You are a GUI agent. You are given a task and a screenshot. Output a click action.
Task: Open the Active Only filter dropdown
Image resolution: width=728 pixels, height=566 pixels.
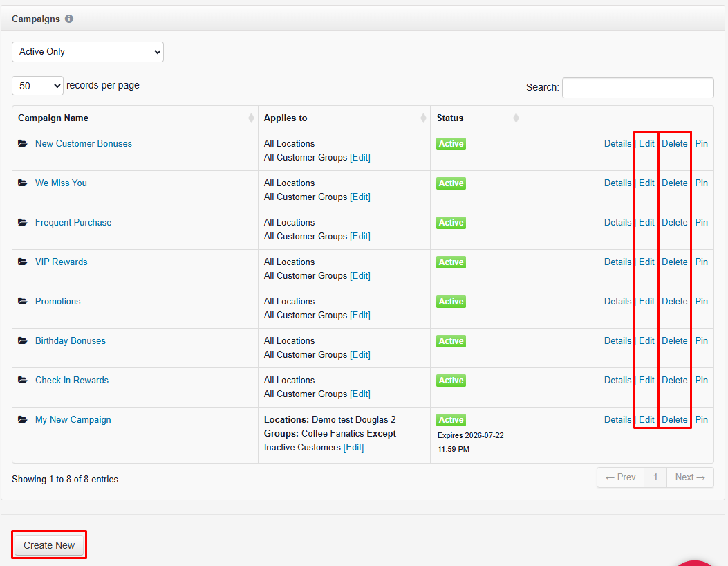click(x=88, y=52)
